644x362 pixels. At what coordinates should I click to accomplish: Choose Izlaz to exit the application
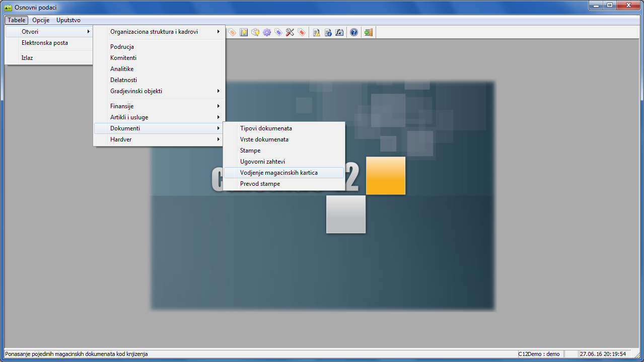pos(27,58)
